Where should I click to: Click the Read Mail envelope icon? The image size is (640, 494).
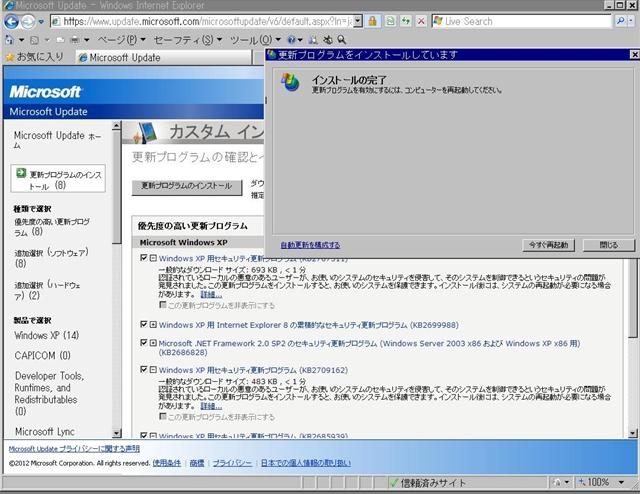[60, 40]
